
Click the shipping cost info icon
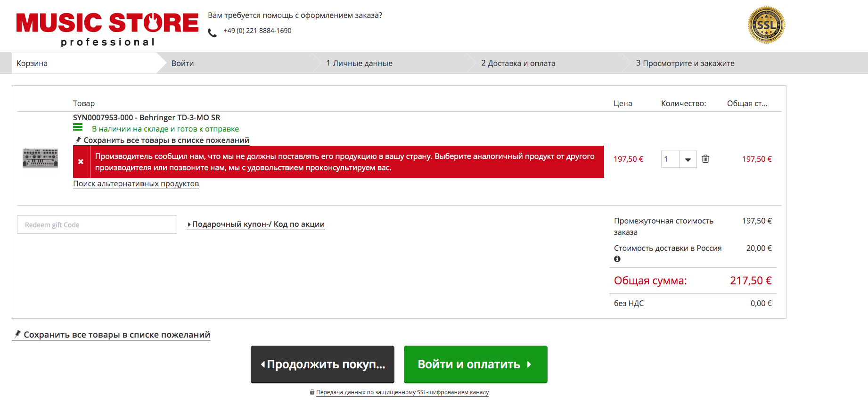[x=617, y=259]
